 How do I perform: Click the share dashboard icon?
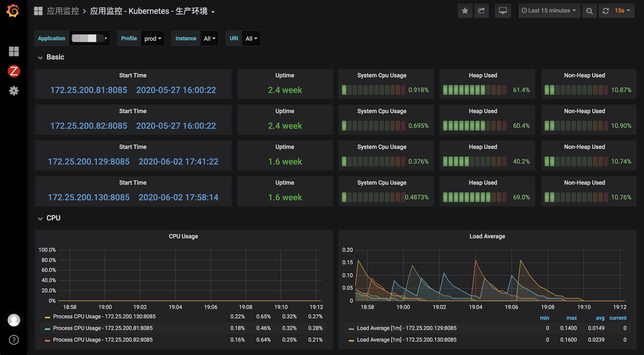(x=481, y=11)
